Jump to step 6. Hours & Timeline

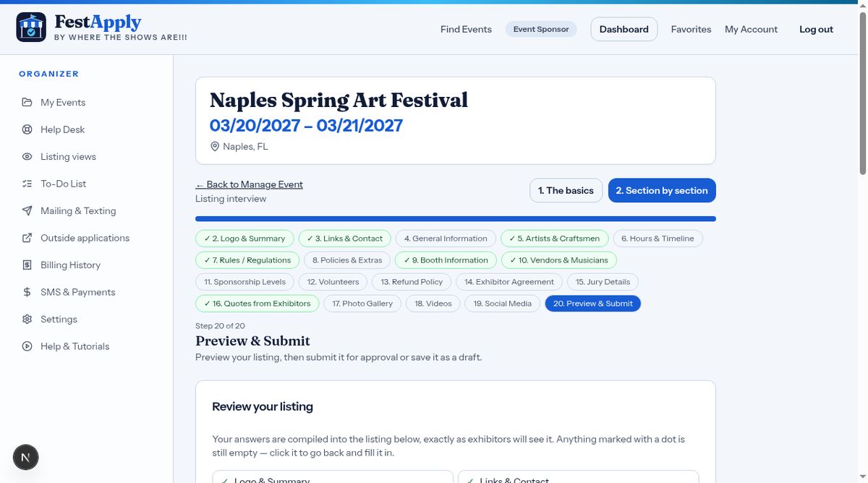tap(658, 239)
